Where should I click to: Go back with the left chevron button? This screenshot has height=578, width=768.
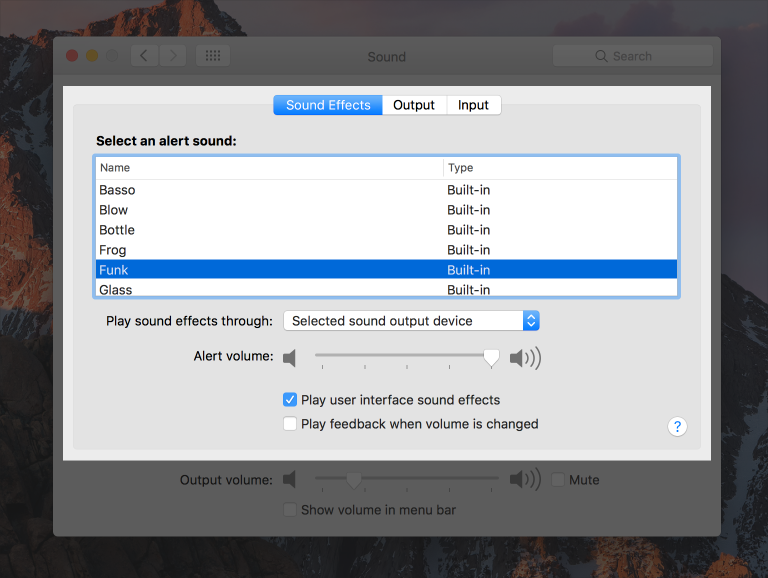[x=144, y=56]
